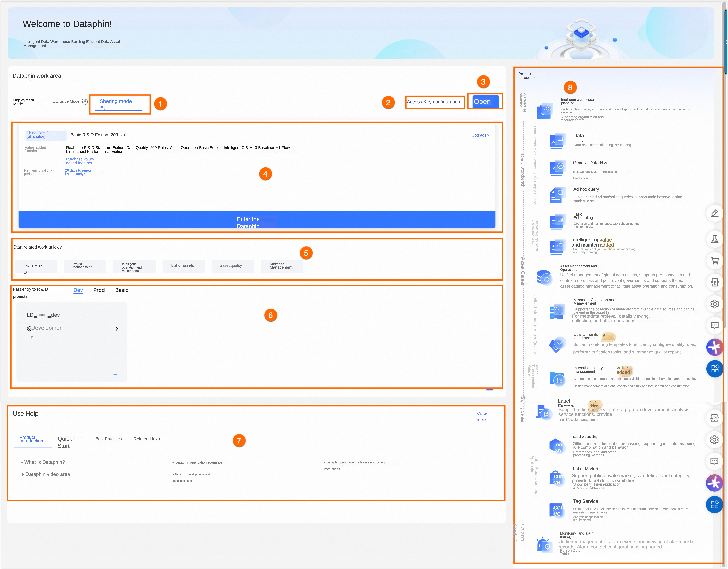Click the blue Open button
The image size is (728, 569).
(x=485, y=102)
